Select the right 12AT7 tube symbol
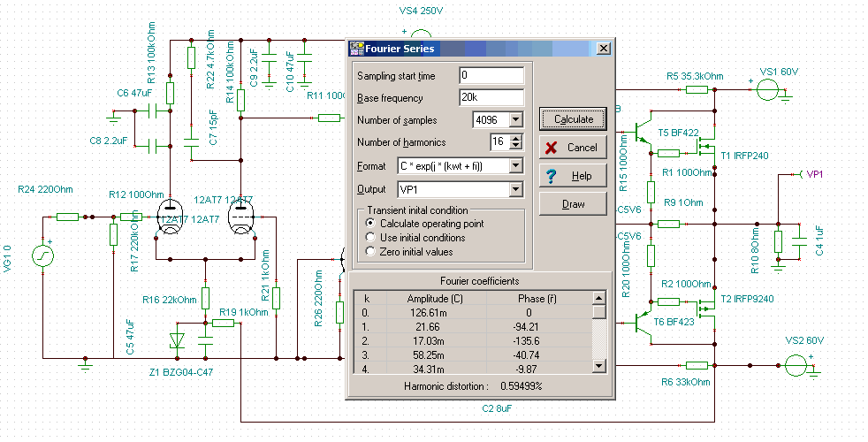Image resolution: width=868 pixels, height=442 pixels. [241, 217]
